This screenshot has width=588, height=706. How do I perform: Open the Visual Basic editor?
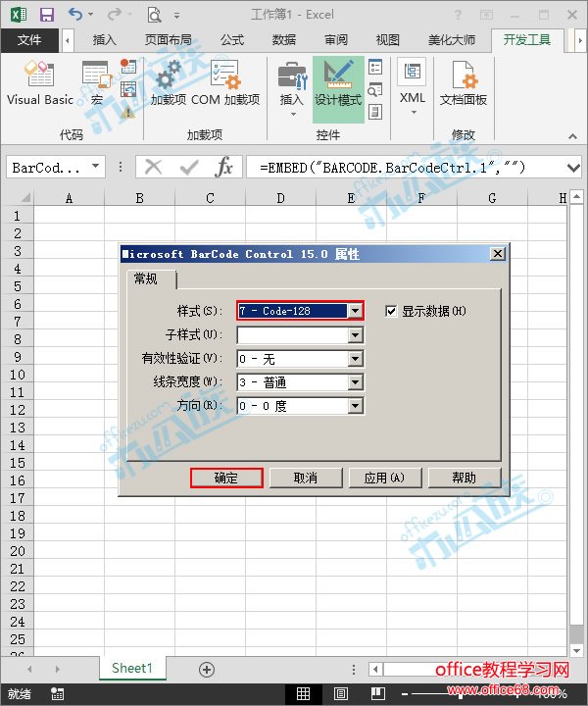coord(39,84)
